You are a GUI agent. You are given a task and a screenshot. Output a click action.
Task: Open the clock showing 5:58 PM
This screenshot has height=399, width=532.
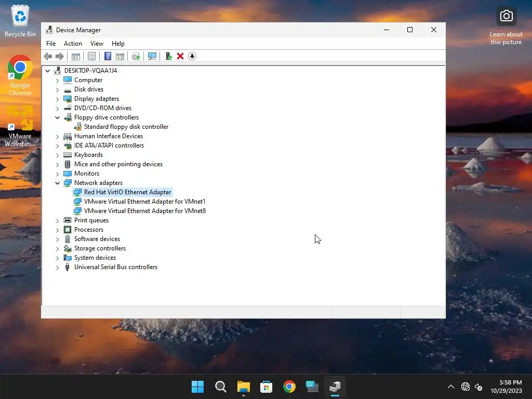pos(506,387)
